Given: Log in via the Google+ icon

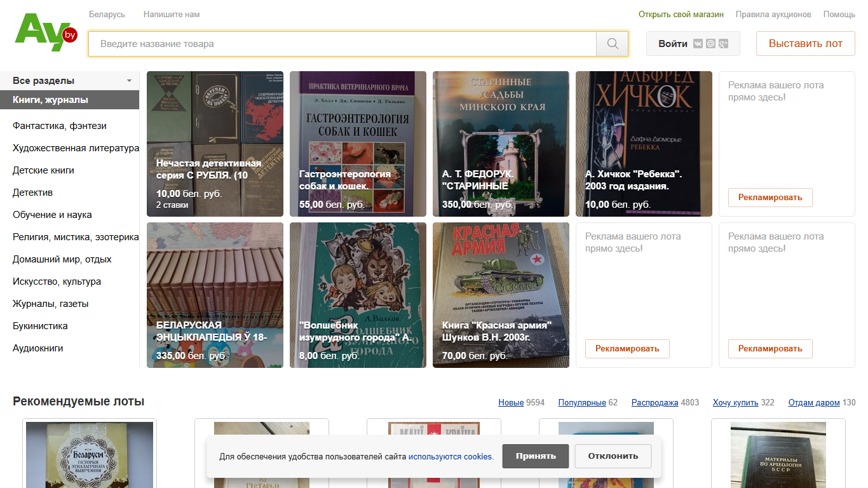Looking at the screenshot, I should coord(723,44).
